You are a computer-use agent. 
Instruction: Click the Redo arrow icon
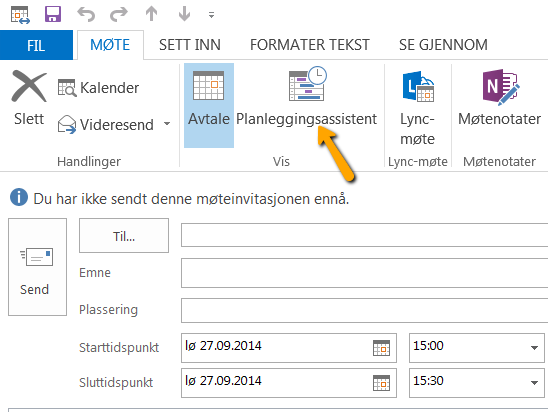[x=119, y=14]
